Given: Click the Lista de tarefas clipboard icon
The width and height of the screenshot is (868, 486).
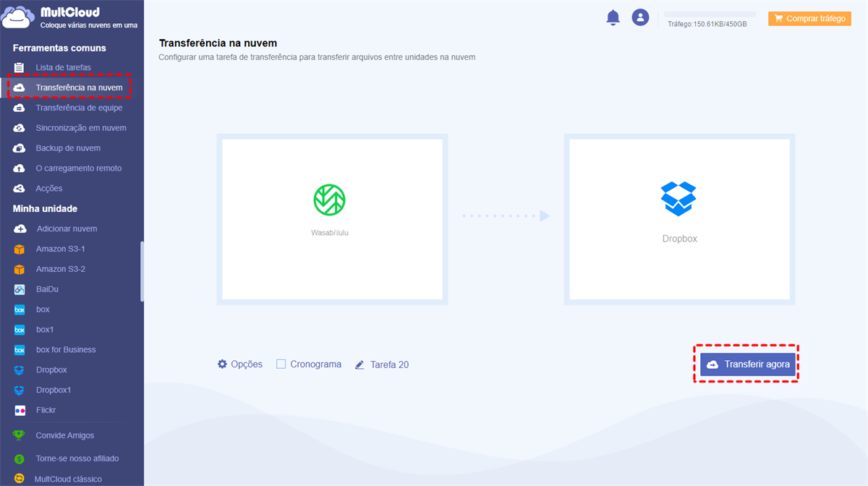Looking at the screenshot, I should [20, 67].
